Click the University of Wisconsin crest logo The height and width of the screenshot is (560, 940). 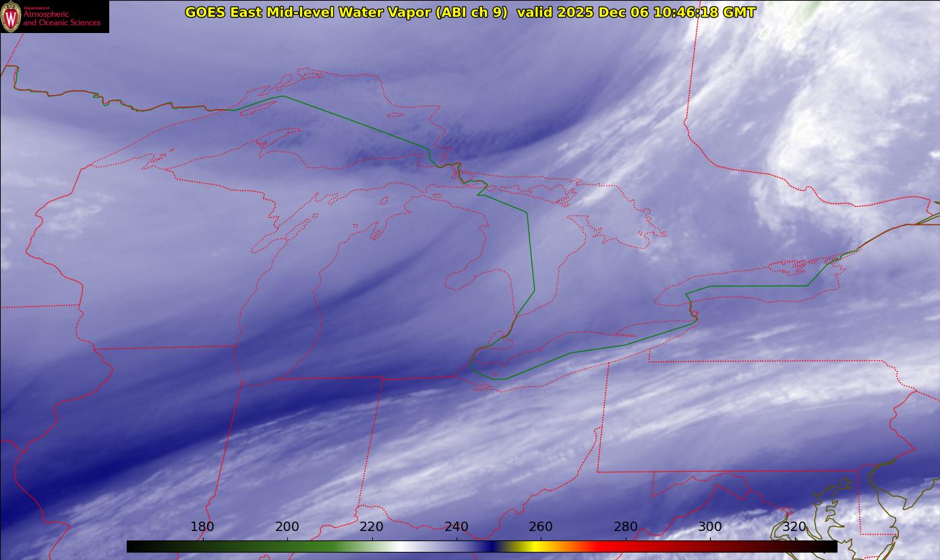pyautogui.click(x=11, y=16)
